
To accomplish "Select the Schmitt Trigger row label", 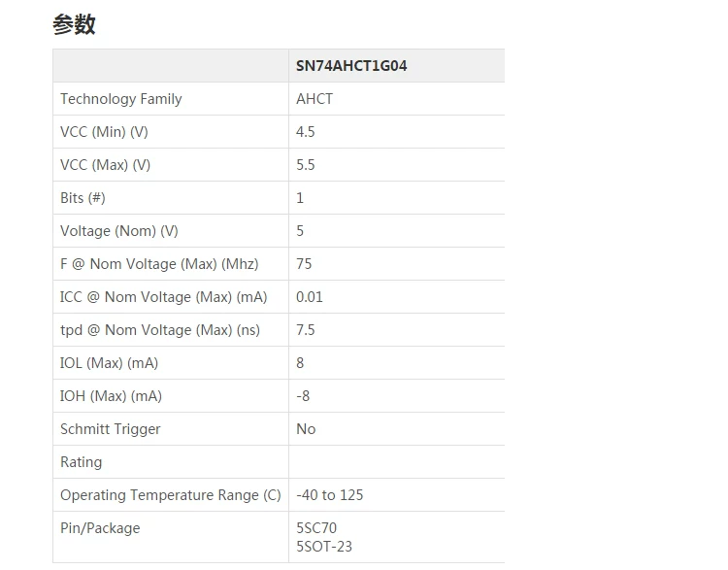I will tap(110, 429).
